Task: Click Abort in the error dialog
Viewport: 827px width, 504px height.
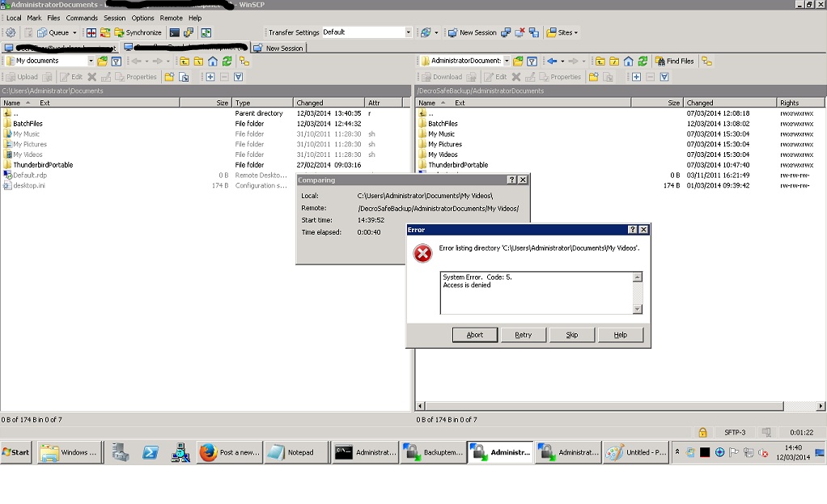Action: pyautogui.click(x=473, y=334)
